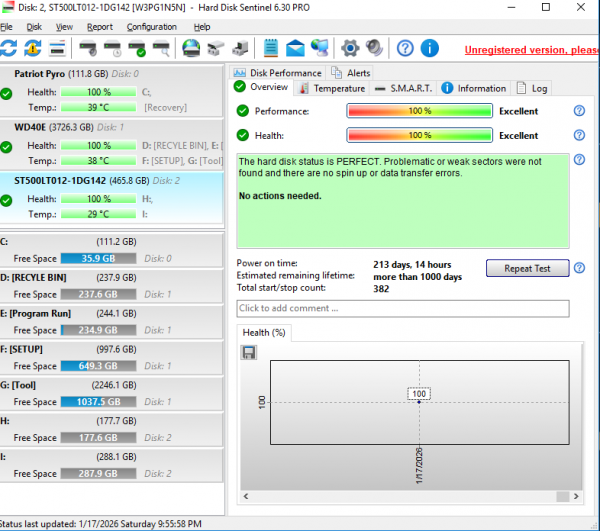Select the D: [RECYLE BIN] partition row
This screenshot has height=531, width=600.
[x=111, y=286]
